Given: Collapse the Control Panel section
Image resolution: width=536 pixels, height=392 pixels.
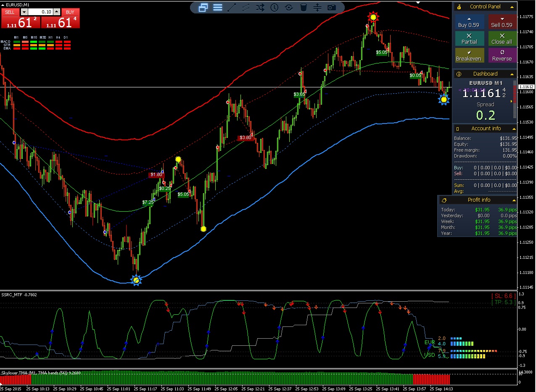Looking at the screenshot, I should click(x=512, y=7).
